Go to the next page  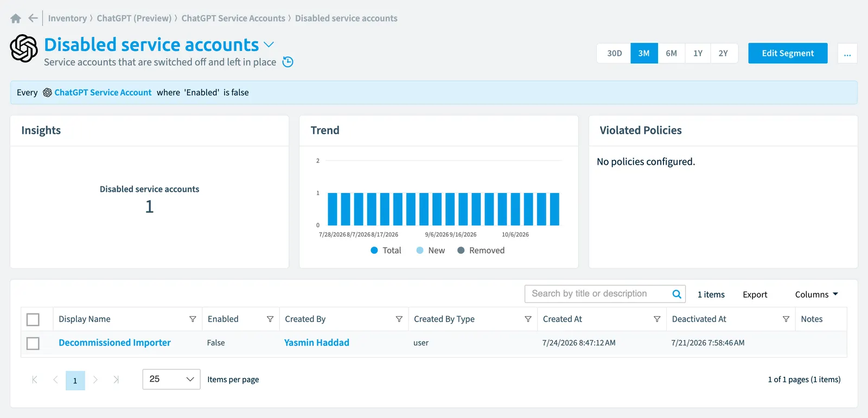(x=95, y=380)
